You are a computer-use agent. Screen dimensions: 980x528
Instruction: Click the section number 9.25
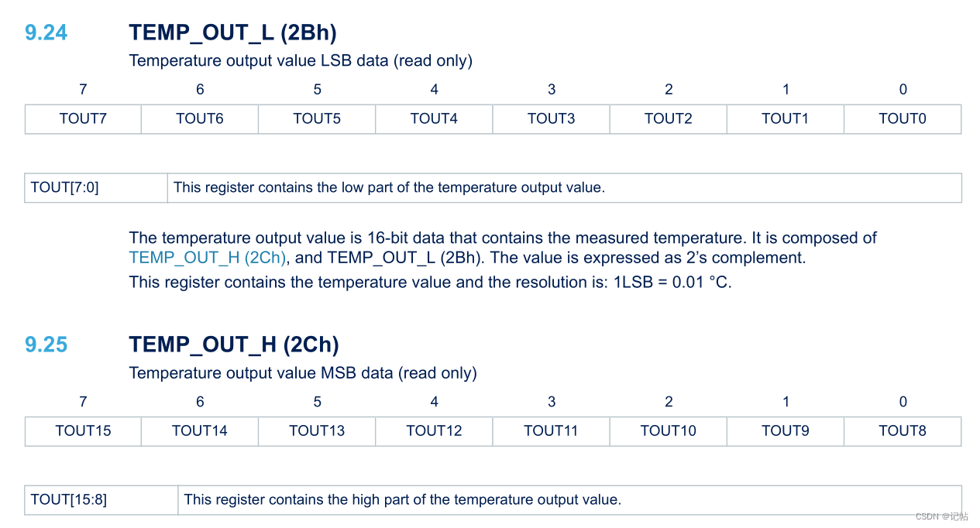coord(46,345)
